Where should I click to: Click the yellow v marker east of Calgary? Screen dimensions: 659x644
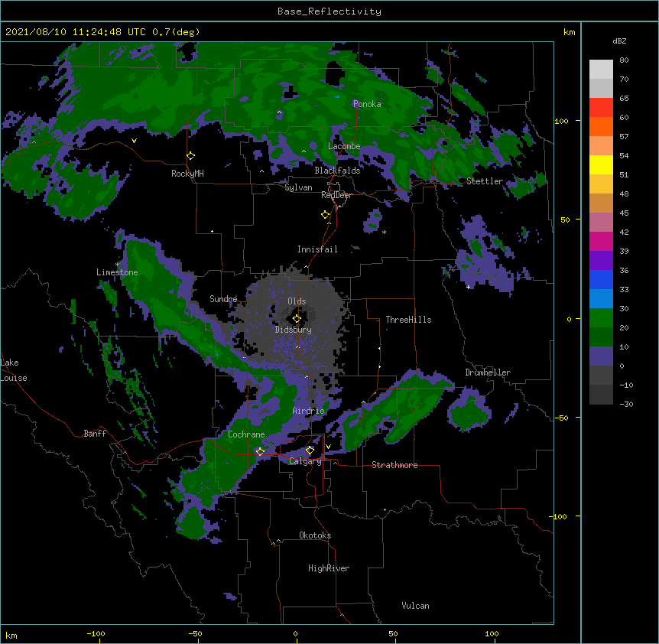328,447
